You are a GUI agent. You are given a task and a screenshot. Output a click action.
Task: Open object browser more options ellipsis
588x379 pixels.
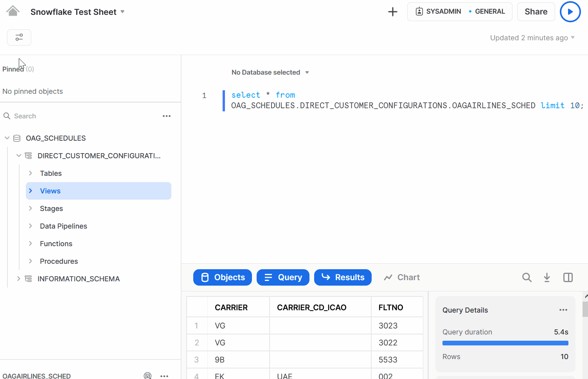[x=167, y=116]
